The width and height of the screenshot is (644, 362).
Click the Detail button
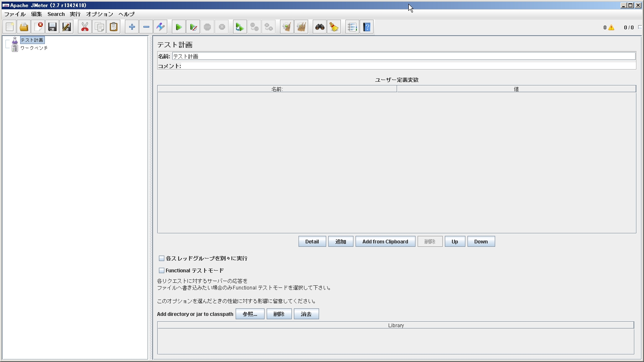312,242
